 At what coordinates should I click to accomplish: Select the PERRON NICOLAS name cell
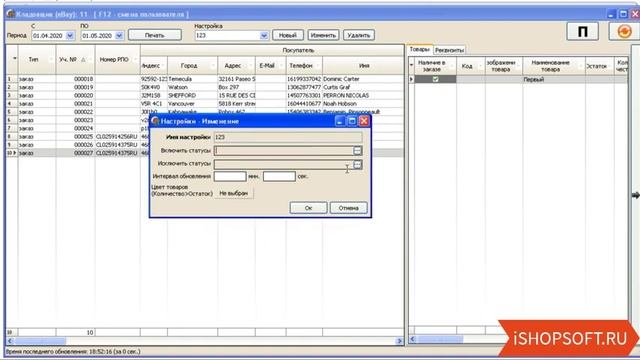coord(363,95)
